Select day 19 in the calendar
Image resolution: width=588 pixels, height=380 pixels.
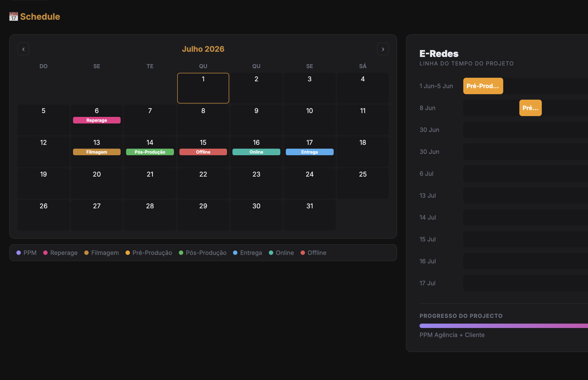pyautogui.click(x=43, y=183)
